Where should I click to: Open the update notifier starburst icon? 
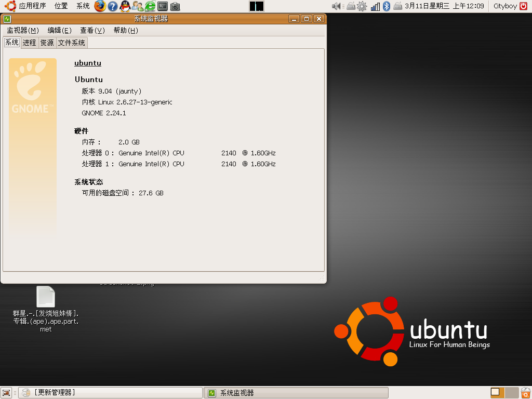tap(362, 6)
